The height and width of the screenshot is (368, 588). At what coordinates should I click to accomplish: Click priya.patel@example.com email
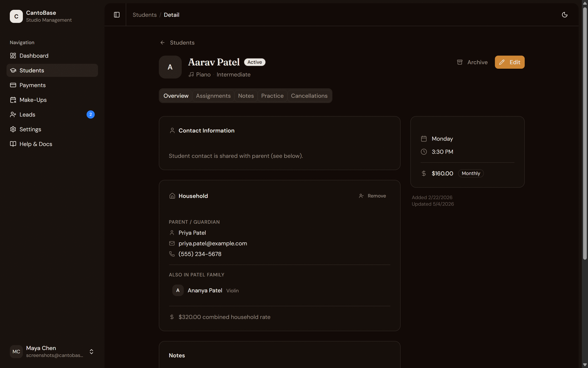[213, 243]
